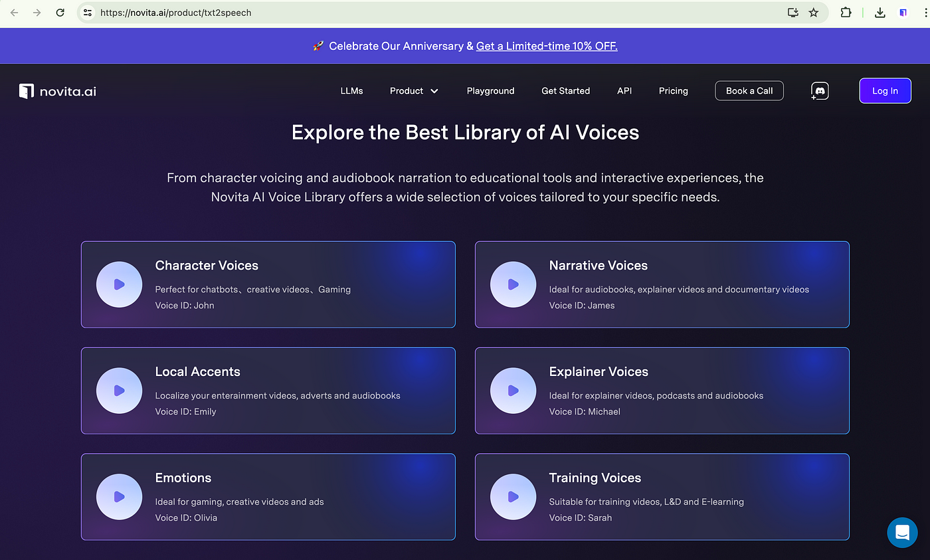The image size is (930, 560).
Task: Play the Emotions voice sample
Action: pos(119,497)
